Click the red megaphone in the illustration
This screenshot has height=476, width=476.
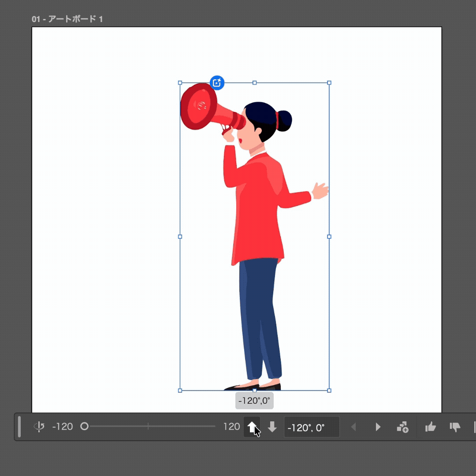point(202,108)
